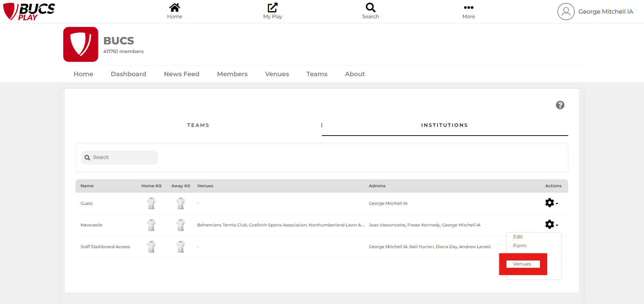This screenshot has height=304, width=644.
Task: Choose Form from the Newcastle actions menu
Action: (520, 246)
